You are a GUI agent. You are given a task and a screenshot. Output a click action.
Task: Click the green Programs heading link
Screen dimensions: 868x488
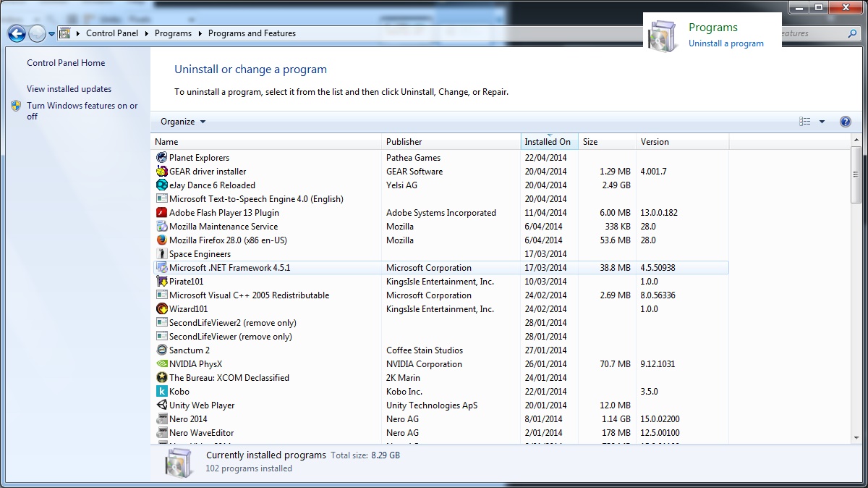pos(713,28)
